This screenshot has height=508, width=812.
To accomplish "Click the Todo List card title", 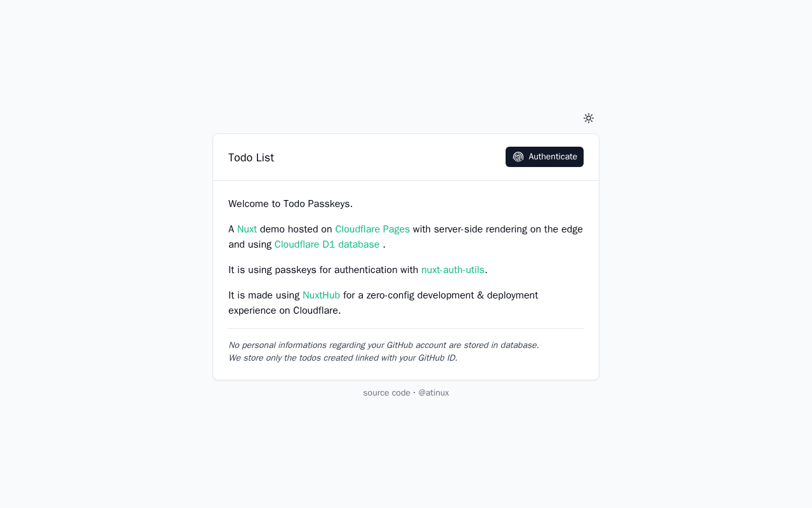I will (x=251, y=157).
